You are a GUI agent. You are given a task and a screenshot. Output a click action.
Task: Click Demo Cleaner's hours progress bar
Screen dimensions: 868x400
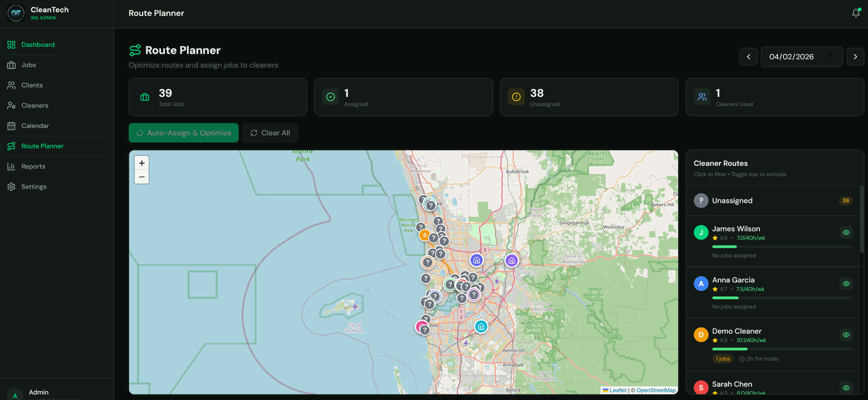[x=782, y=349]
